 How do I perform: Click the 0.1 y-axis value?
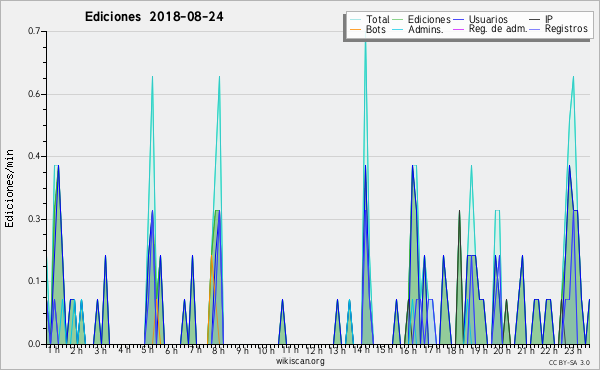[34, 281]
